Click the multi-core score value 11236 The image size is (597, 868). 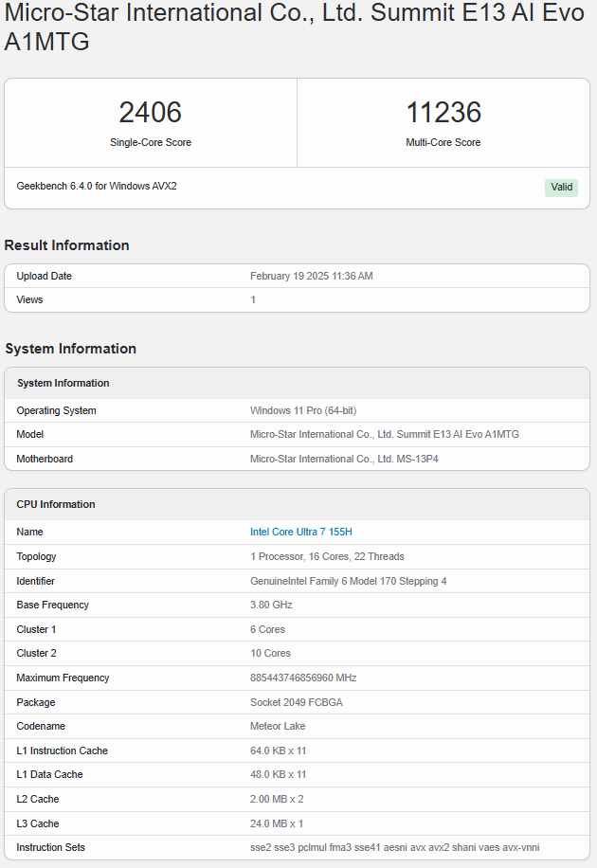coord(443,113)
